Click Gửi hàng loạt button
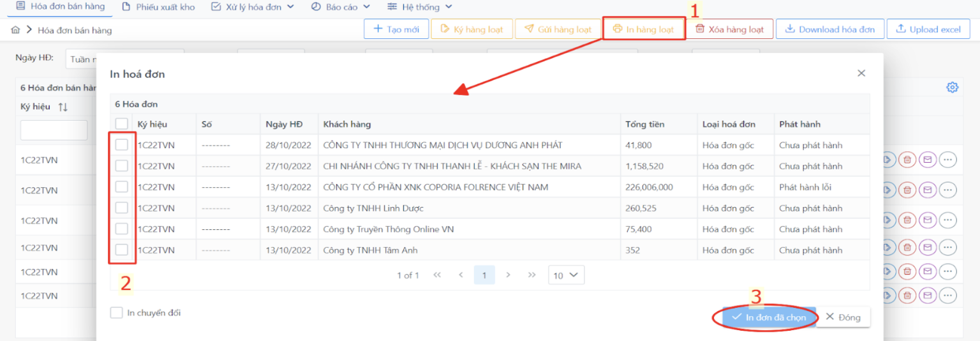Image resolution: width=980 pixels, height=341 pixels. [557, 29]
